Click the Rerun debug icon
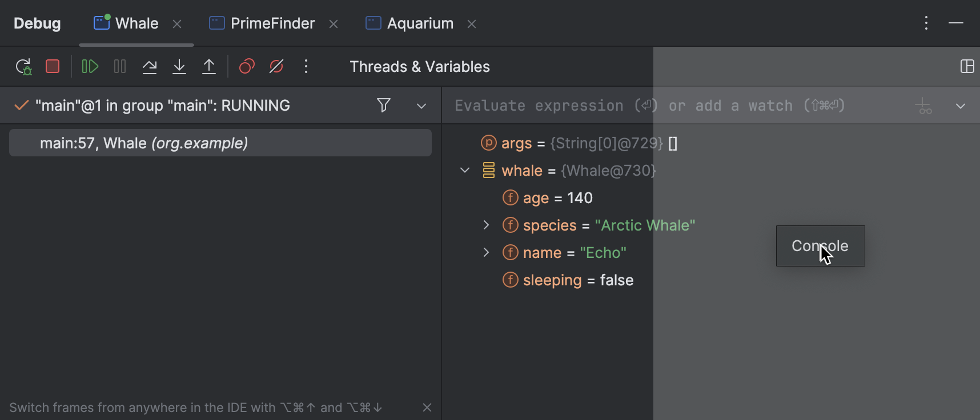This screenshot has height=420, width=980. (23, 67)
